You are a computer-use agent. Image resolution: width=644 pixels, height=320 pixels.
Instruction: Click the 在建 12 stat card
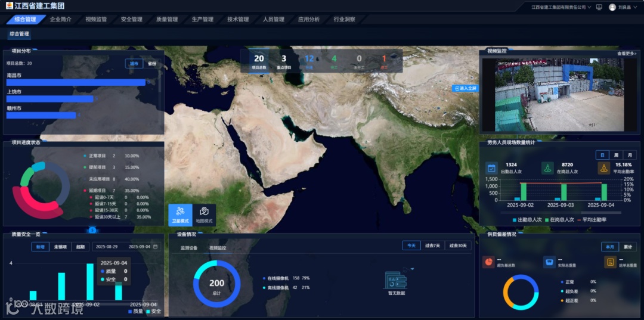click(x=309, y=61)
